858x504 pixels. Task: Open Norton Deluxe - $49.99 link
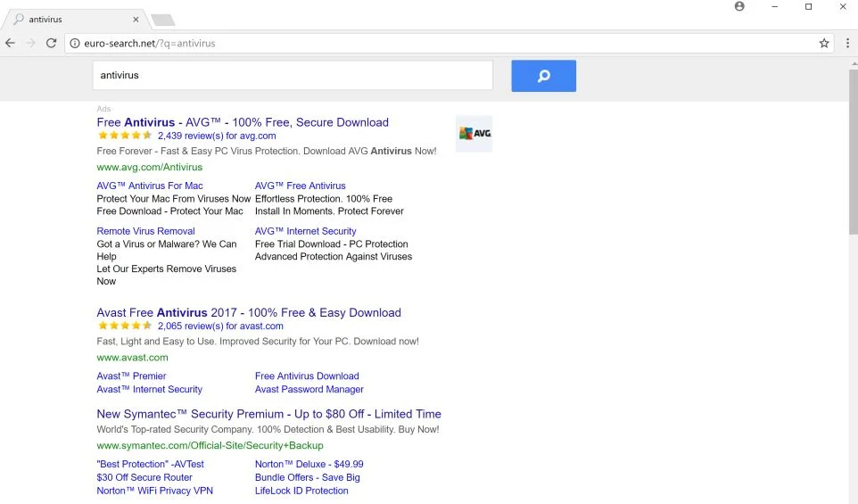309,464
